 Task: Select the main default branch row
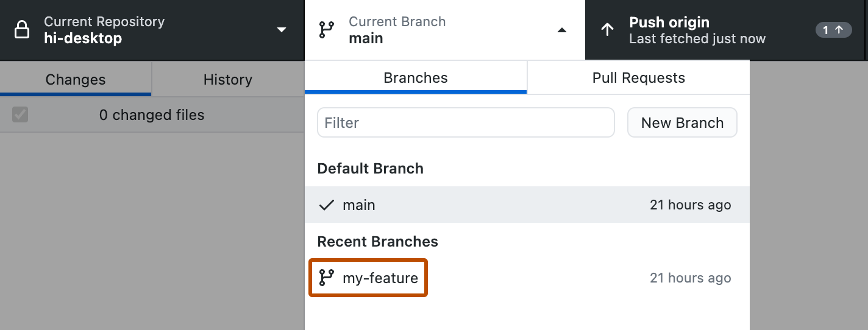(x=527, y=205)
